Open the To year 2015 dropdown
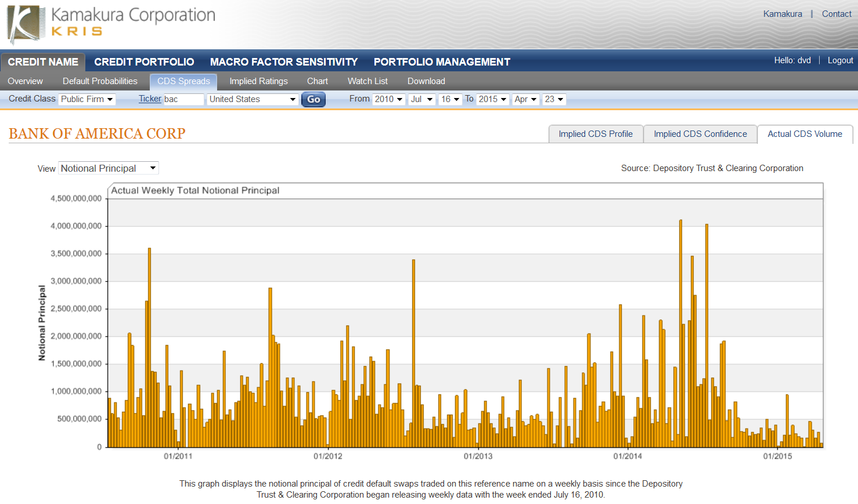Screen dimensions: 858x504 tap(492, 99)
